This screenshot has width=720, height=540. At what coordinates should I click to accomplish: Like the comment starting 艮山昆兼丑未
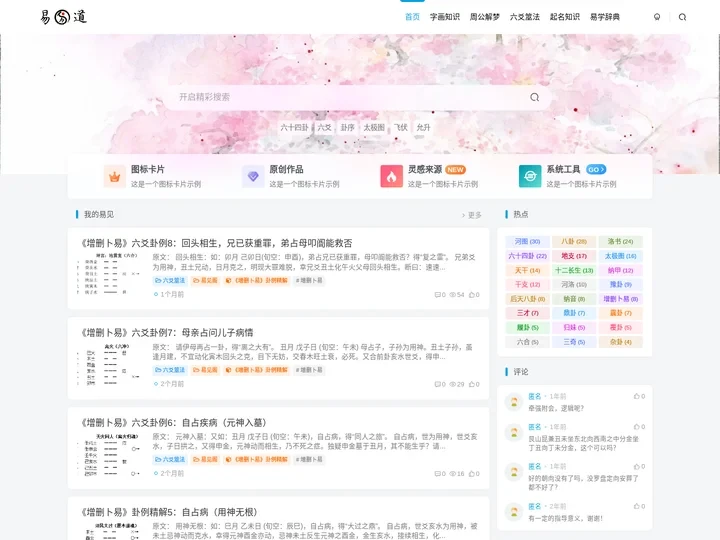coord(636,427)
